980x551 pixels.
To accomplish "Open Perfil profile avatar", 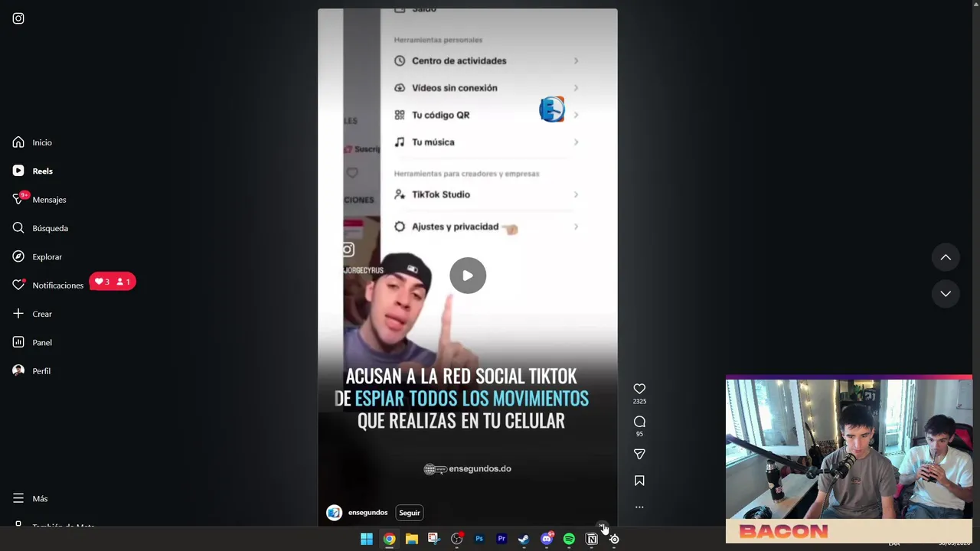I will click(x=18, y=370).
